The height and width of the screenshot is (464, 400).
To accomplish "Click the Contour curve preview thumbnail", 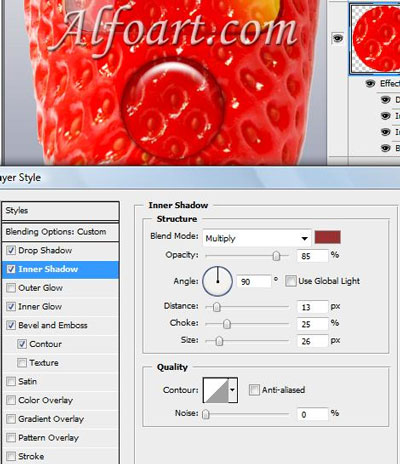I will [216, 390].
